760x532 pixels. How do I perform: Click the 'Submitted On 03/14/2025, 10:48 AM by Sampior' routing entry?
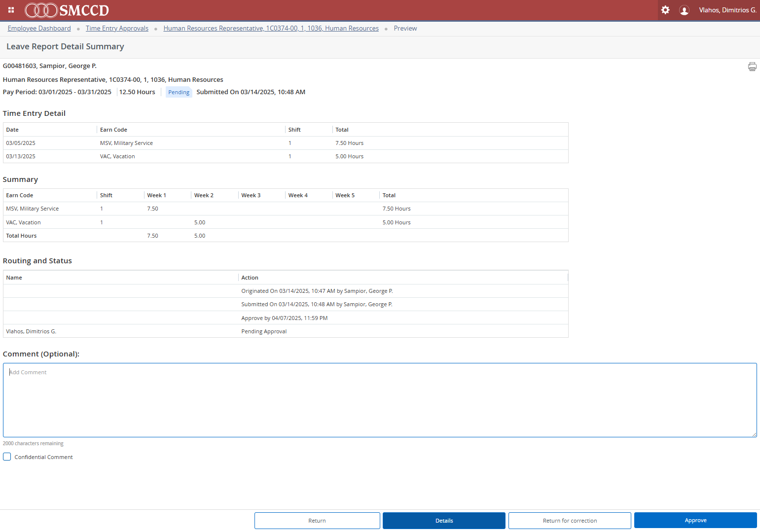tap(317, 304)
